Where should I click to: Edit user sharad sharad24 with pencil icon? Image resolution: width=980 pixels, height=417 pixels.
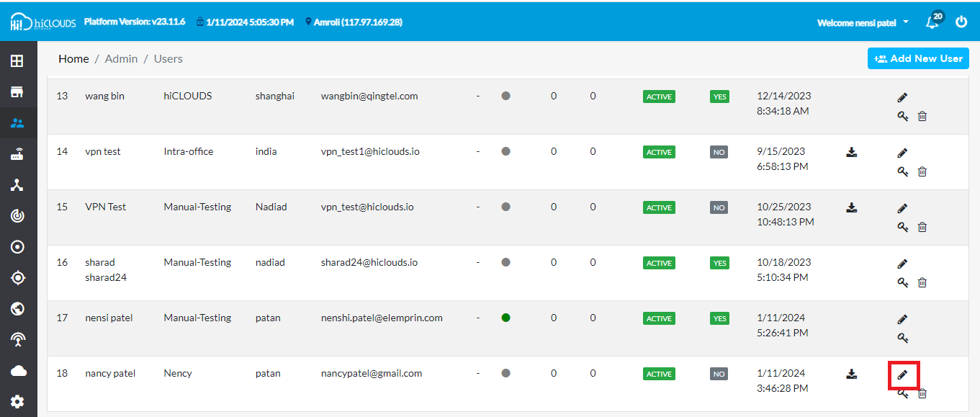click(902, 264)
